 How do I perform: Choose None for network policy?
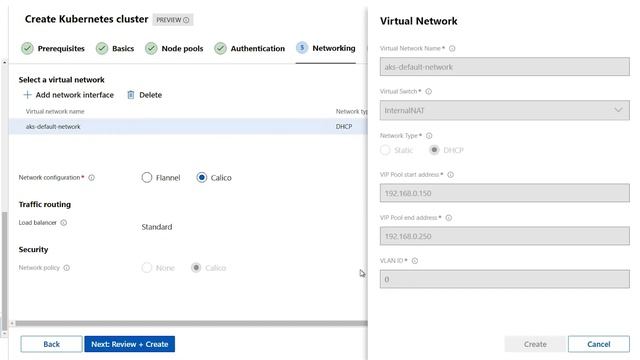tap(147, 268)
